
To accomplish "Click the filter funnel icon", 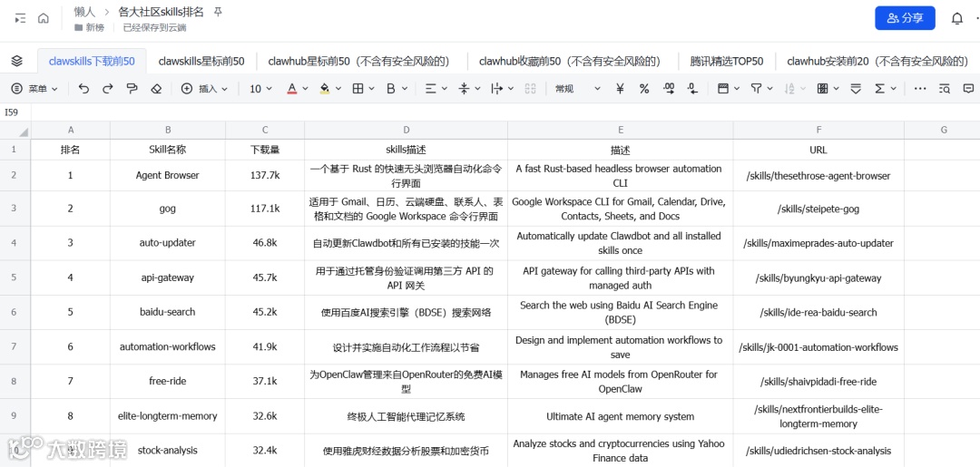I will (x=756, y=89).
